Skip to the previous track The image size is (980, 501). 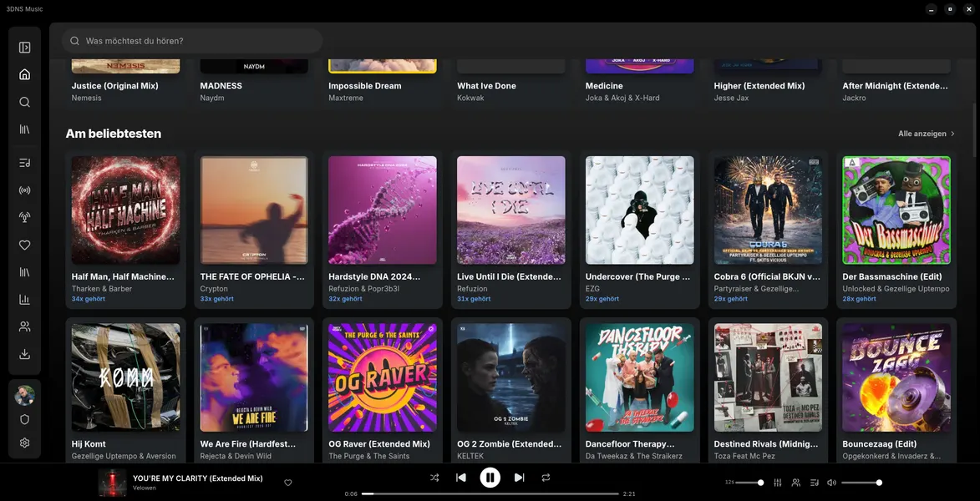pos(461,478)
